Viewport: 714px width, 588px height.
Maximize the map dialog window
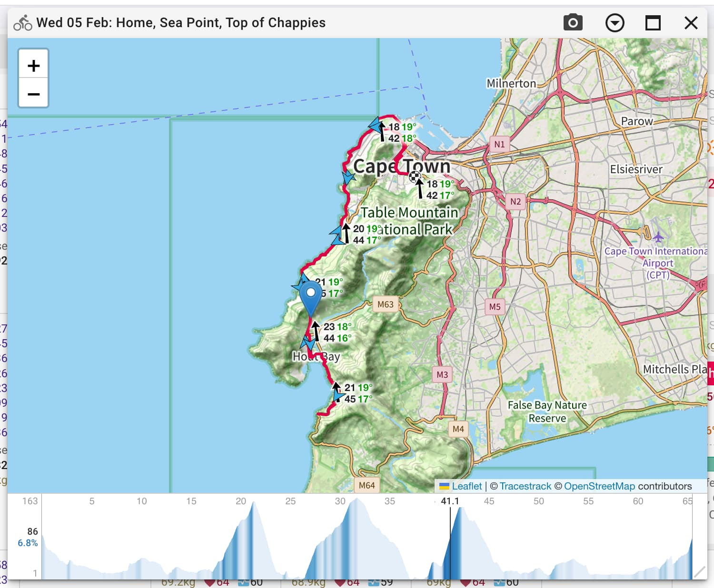(x=653, y=22)
